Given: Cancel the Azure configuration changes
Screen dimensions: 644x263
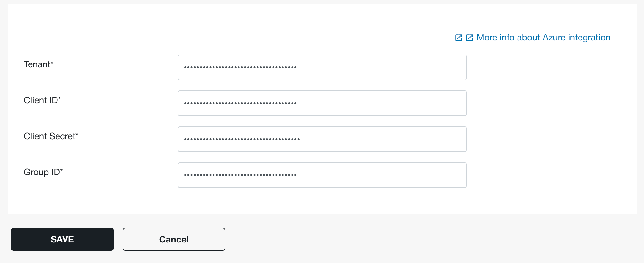Looking at the screenshot, I should pos(174,239).
